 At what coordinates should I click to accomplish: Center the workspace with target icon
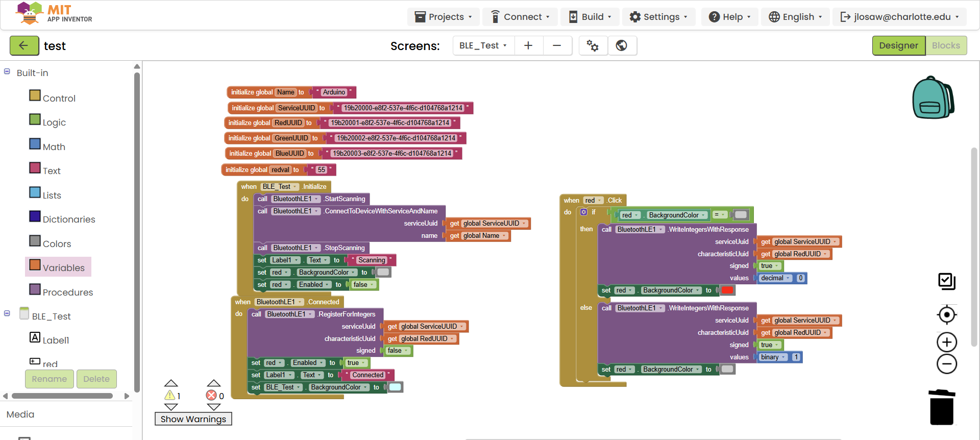tap(947, 315)
